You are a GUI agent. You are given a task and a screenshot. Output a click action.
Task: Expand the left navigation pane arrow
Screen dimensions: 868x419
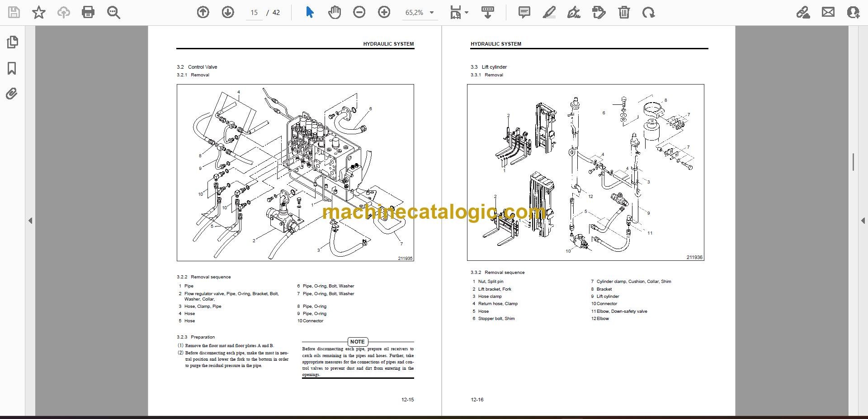pyautogui.click(x=30, y=221)
